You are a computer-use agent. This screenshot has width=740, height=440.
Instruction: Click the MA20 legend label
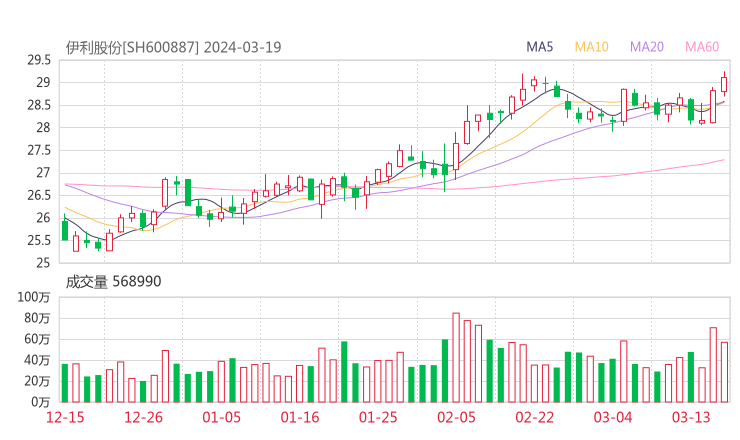[x=647, y=47]
